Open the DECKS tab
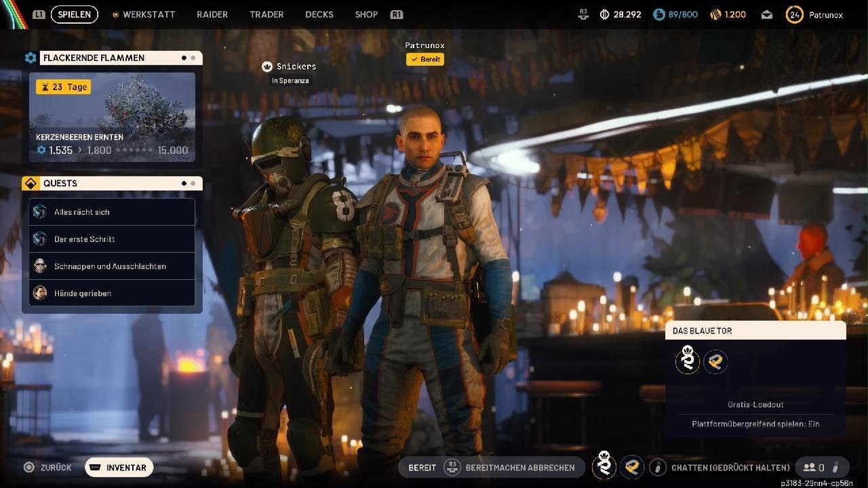 [x=319, y=14]
